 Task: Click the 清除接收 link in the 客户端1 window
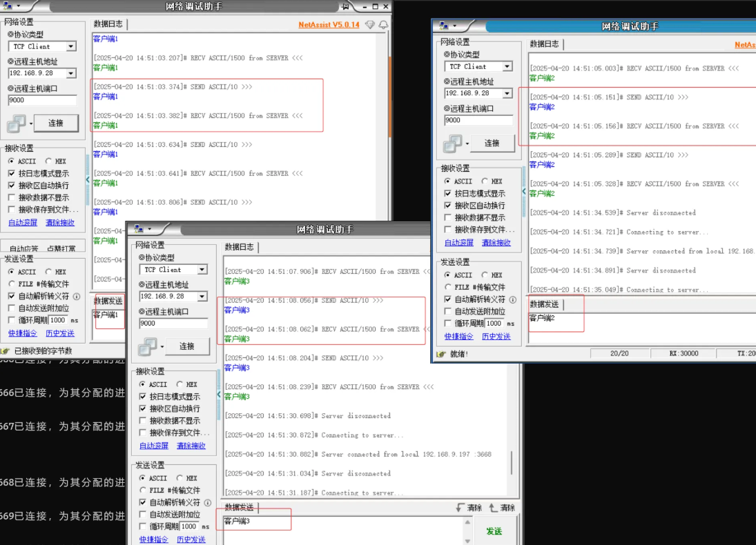(x=60, y=223)
